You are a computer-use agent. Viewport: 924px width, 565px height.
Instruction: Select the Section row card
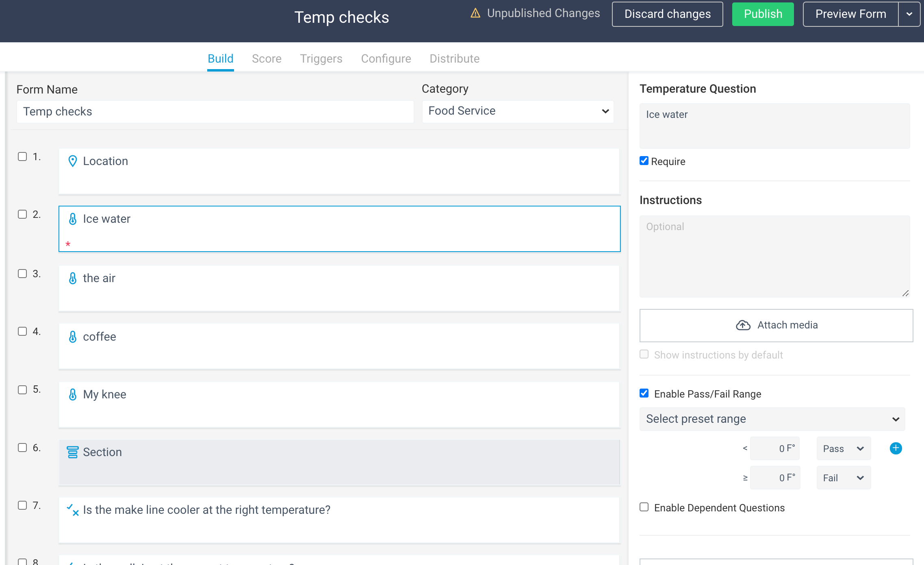(339, 463)
